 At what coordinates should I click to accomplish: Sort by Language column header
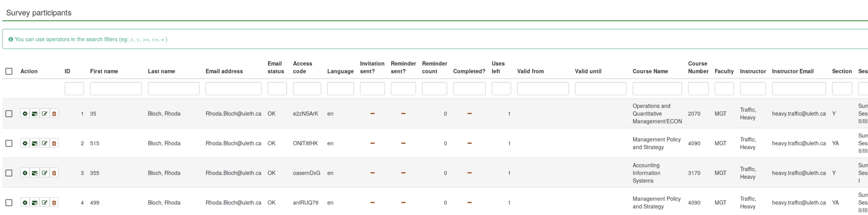point(340,71)
